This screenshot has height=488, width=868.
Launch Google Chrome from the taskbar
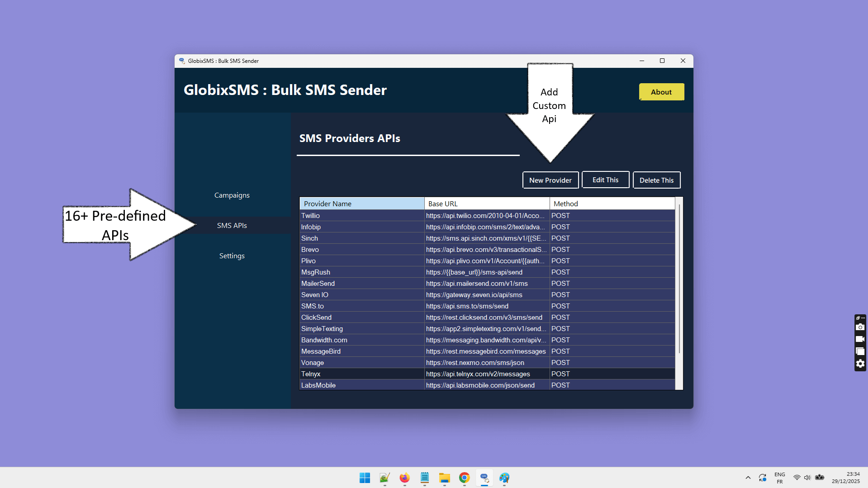(464, 478)
